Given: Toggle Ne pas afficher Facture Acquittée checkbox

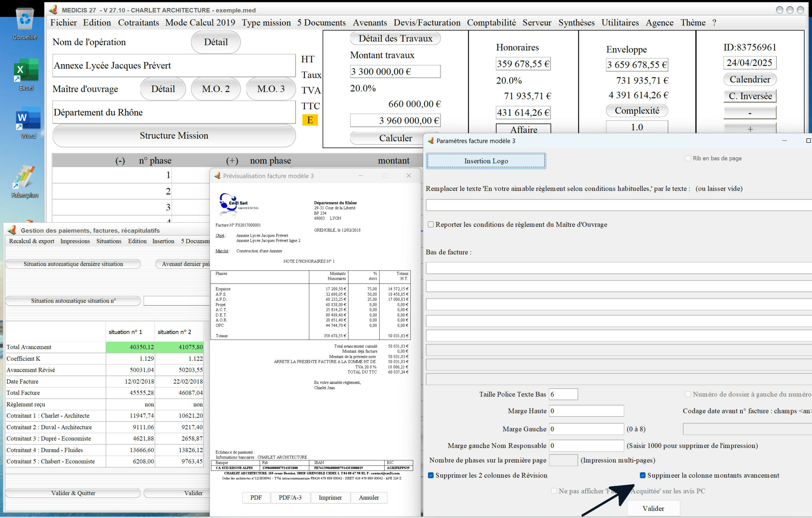Looking at the screenshot, I should (x=554, y=491).
